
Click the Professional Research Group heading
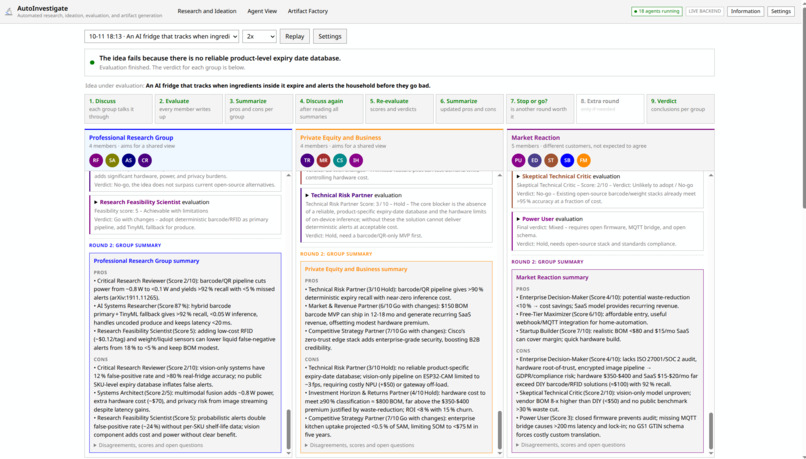click(131, 138)
